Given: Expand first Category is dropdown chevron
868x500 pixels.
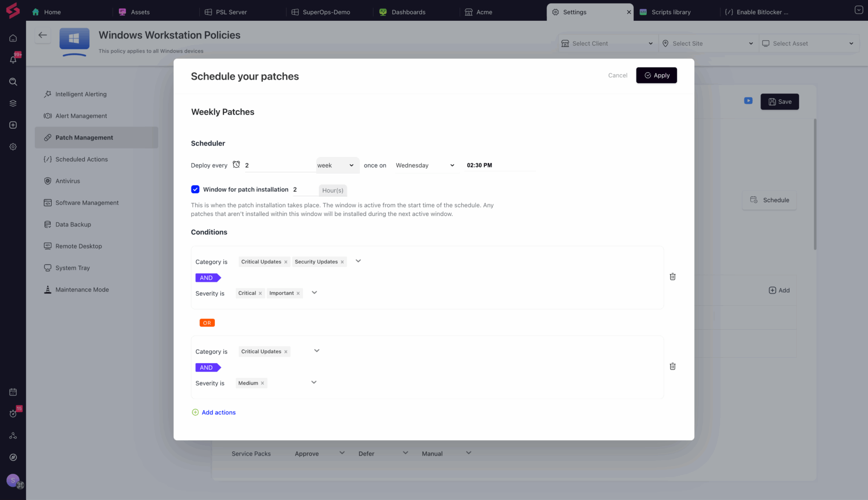Looking at the screenshot, I should tap(358, 261).
